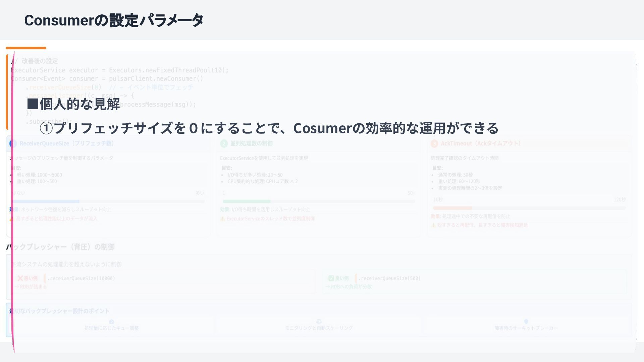The height and width of the screenshot is (362, 644).
Task: Click the warning icon before ExecutorServiceのスレッド数
Action: 222,219
